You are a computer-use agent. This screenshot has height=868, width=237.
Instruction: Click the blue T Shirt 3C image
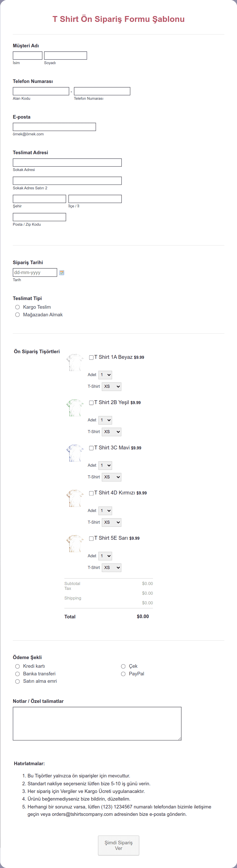(75, 453)
